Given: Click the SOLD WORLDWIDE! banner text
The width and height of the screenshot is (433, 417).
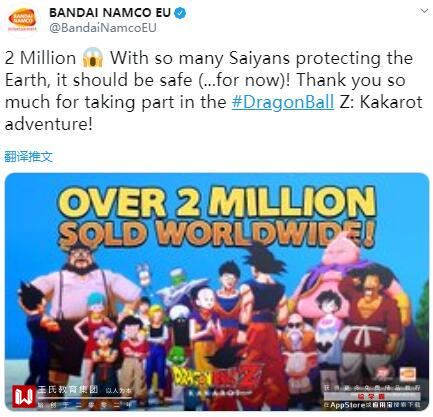Looking at the screenshot, I should [x=216, y=233].
